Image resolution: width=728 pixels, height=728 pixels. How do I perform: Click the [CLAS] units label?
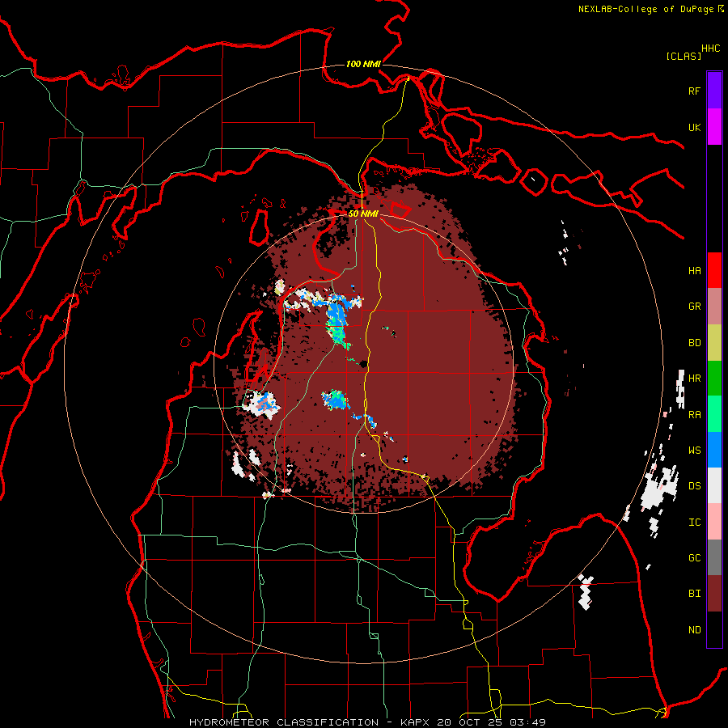(x=684, y=56)
